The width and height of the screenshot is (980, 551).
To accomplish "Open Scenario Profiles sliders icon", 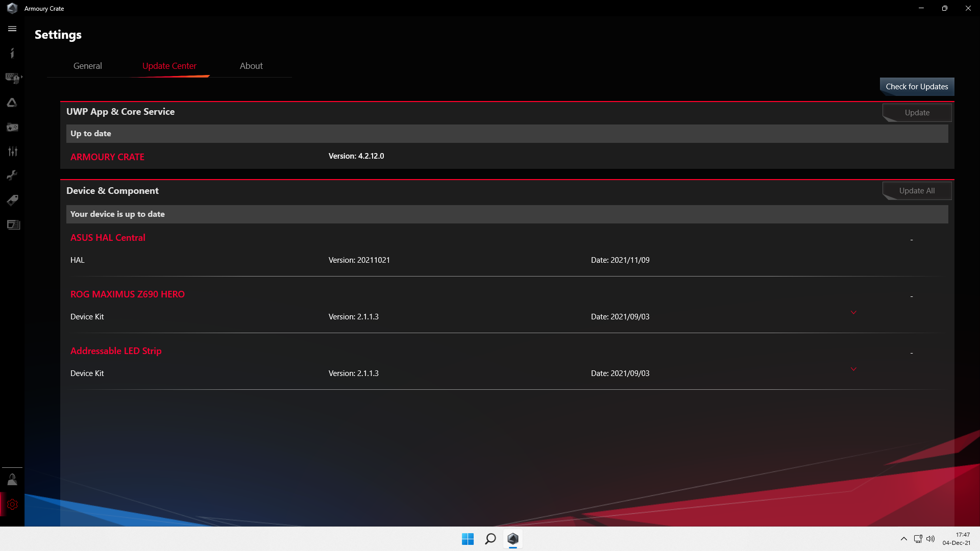I will 12,152.
